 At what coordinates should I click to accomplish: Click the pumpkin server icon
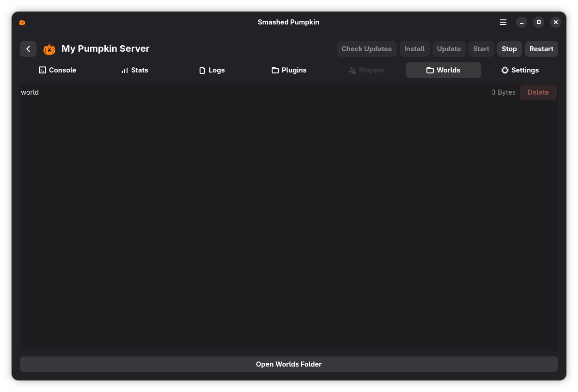[49, 49]
